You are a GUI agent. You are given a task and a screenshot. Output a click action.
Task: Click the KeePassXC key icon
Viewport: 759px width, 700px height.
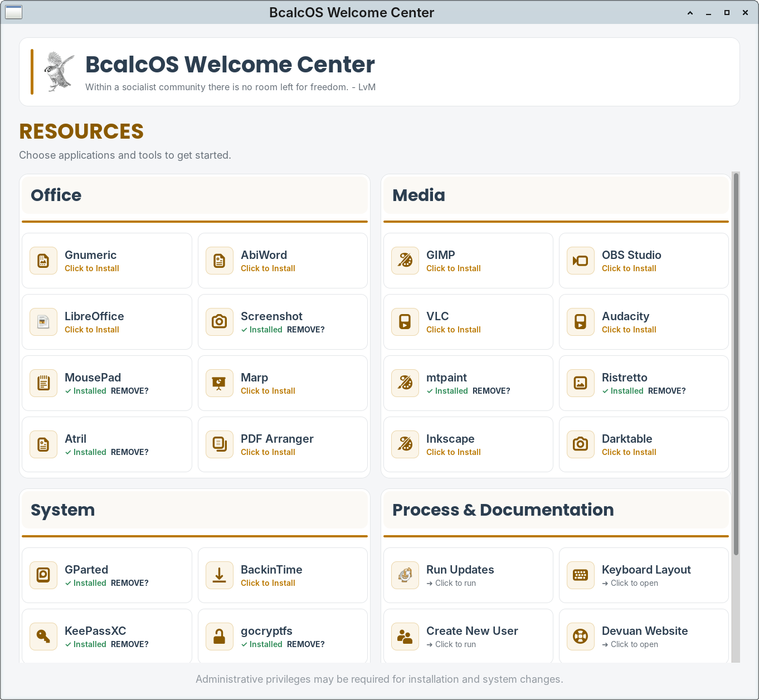[x=43, y=637]
